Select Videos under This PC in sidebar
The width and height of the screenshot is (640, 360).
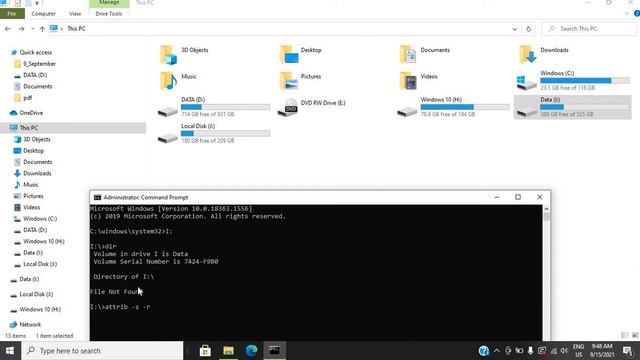pos(31,207)
